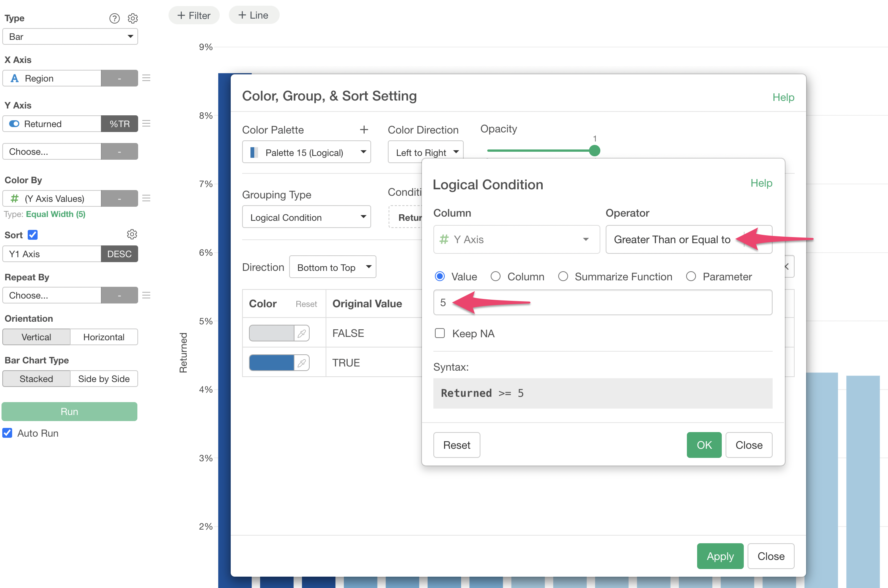Expand the Grouping Type dropdown
The image size is (888, 588).
coord(306,217)
